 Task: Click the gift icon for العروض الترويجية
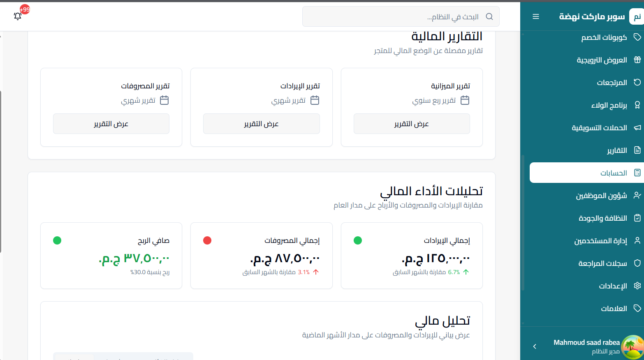click(637, 60)
